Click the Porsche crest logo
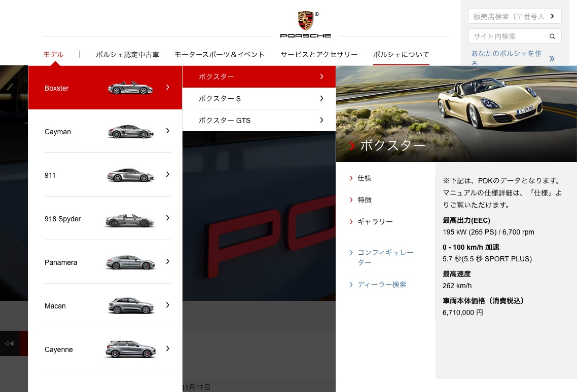 pyautogui.click(x=305, y=21)
